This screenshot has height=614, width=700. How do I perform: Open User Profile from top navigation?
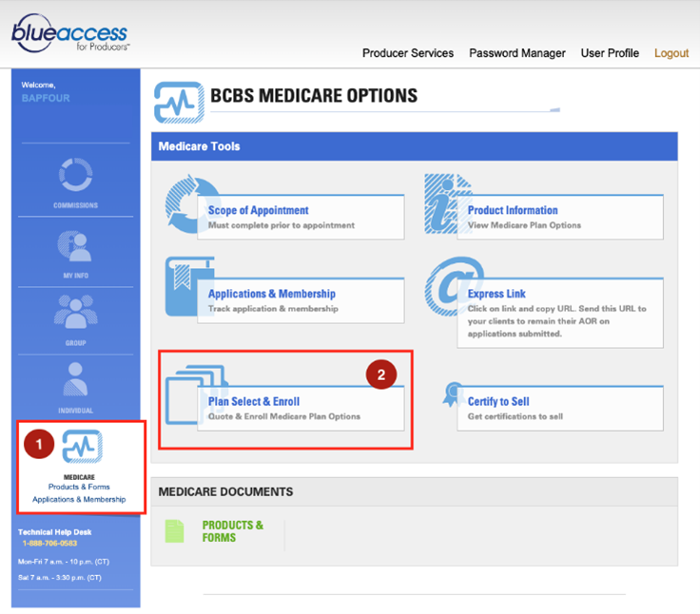pyautogui.click(x=610, y=53)
